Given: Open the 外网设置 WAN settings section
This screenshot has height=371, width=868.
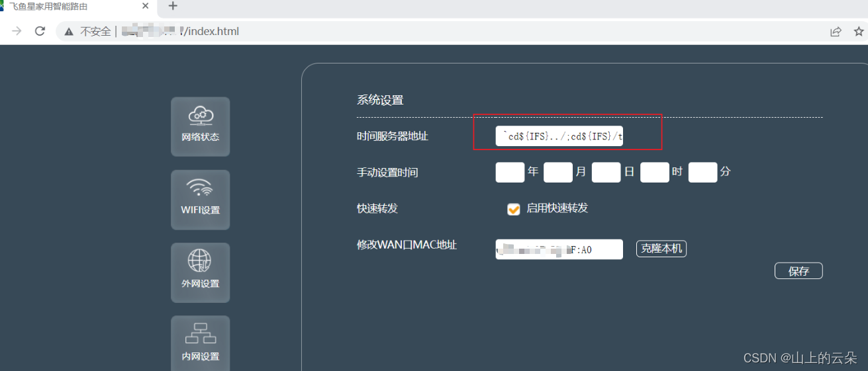Looking at the screenshot, I should click(201, 272).
